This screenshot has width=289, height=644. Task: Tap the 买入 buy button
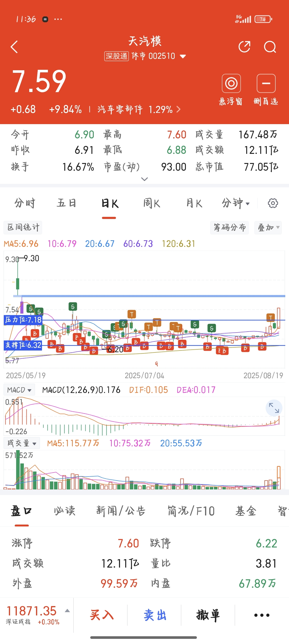(x=101, y=615)
